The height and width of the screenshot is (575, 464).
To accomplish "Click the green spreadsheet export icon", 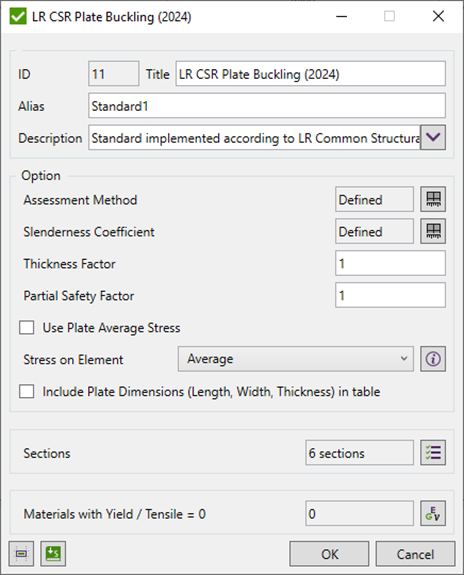I will (53, 554).
